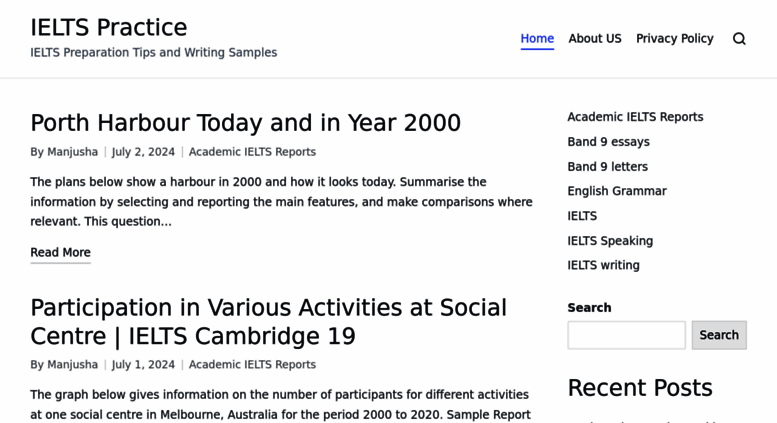Open the header search magnifier icon

coord(739,39)
